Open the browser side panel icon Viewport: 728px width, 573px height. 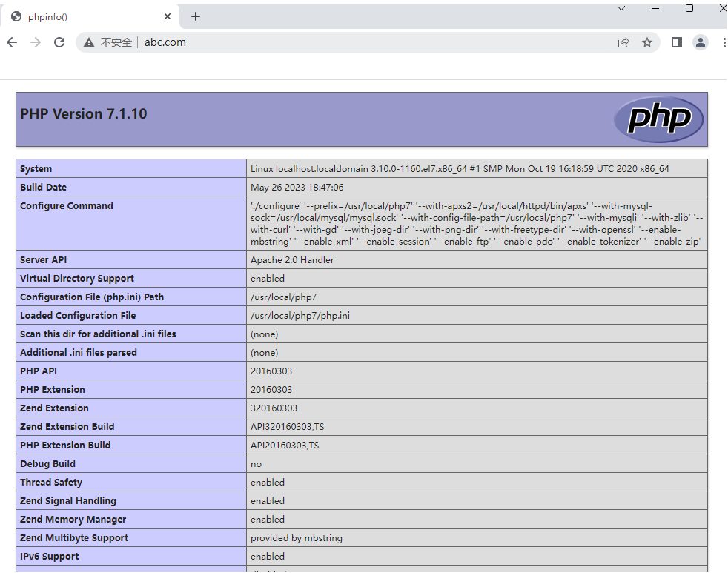pyautogui.click(x=676, y=43)
